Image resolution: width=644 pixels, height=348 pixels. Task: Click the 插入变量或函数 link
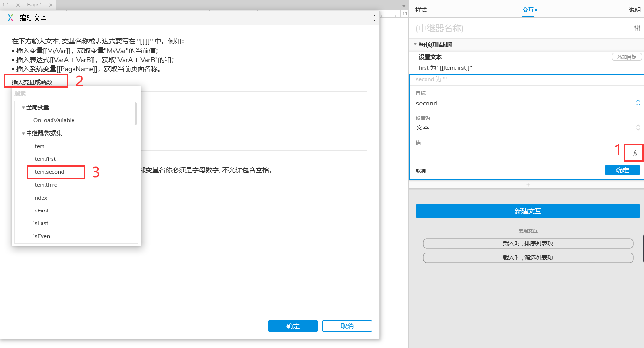click(34, 83)
